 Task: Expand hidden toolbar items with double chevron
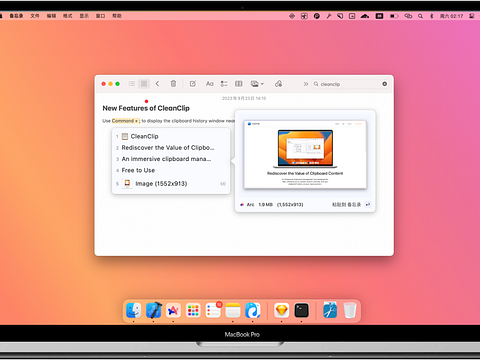pyautogui.click(x=306, y=84)
